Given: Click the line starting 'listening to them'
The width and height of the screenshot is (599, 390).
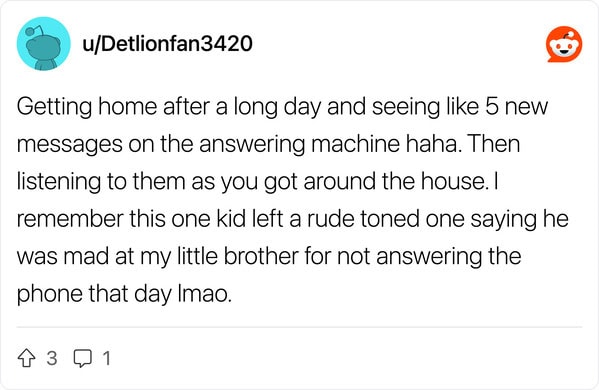Looking at the screenshot, I should coord(257,181).
